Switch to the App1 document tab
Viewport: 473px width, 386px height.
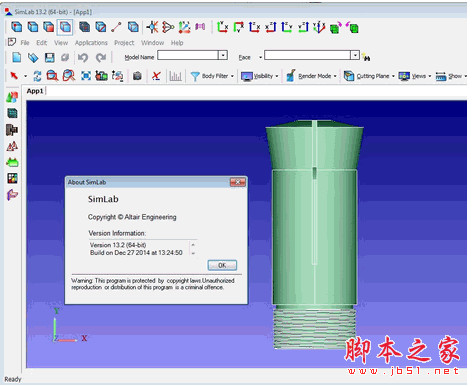(35, 91)
